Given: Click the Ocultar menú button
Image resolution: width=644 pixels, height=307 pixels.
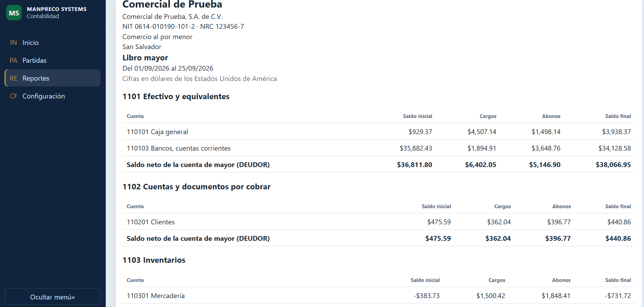Looking at the screenshot, I should coord(53,297).
